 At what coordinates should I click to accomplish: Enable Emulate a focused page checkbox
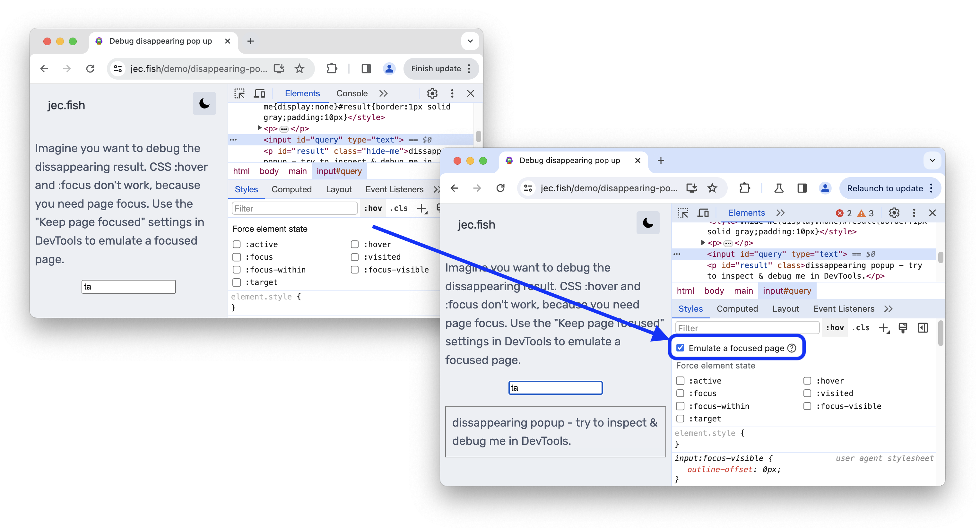click(681, 348)
